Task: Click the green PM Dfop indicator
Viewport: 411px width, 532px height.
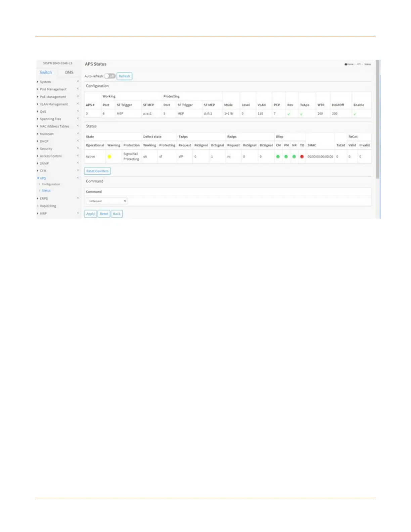Action: [x=286, y=157]
